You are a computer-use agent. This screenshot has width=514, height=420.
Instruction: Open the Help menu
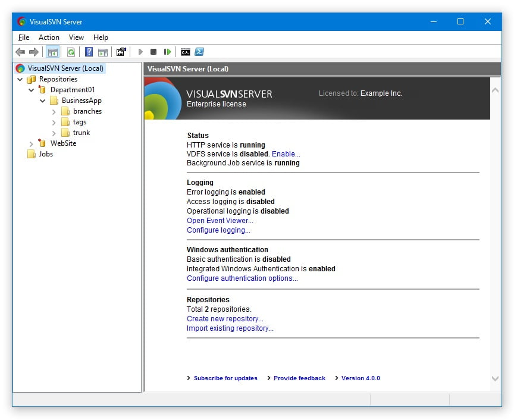pyautogui.click(x=101, y=37)
